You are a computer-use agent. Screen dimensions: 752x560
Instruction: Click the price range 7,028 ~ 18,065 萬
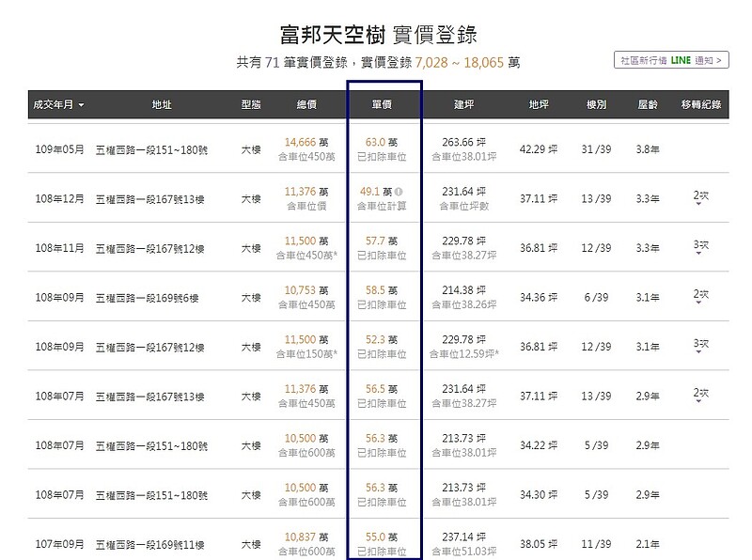(467, 62)
